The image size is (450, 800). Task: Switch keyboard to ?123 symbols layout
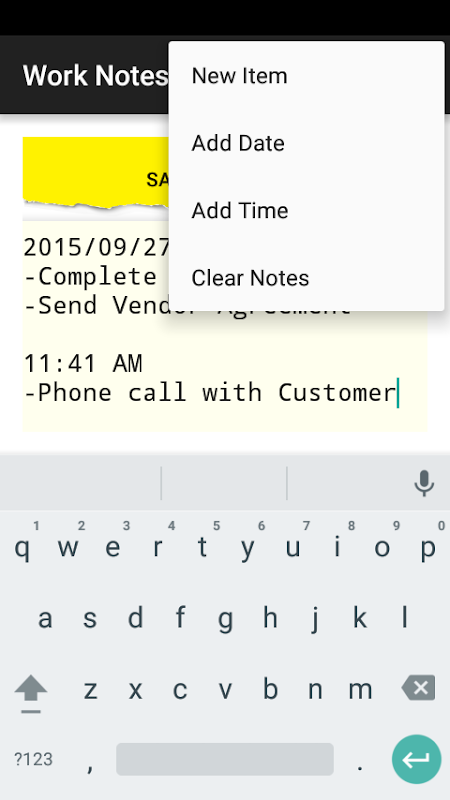coord(33,759)
